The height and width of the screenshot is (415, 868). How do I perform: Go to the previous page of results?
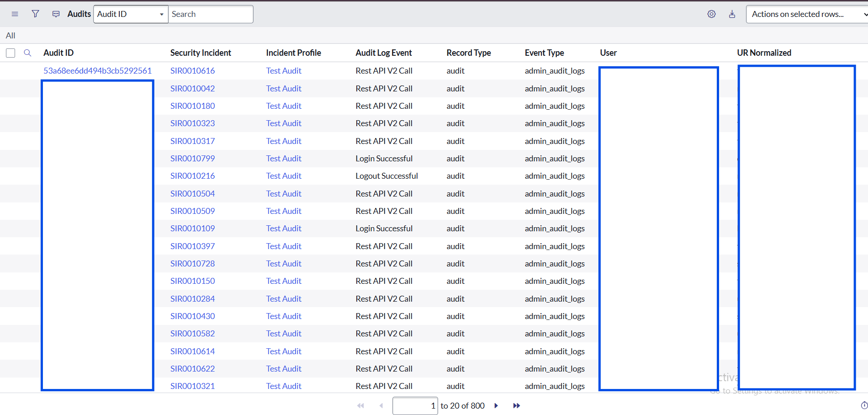(x=381, y=405)
